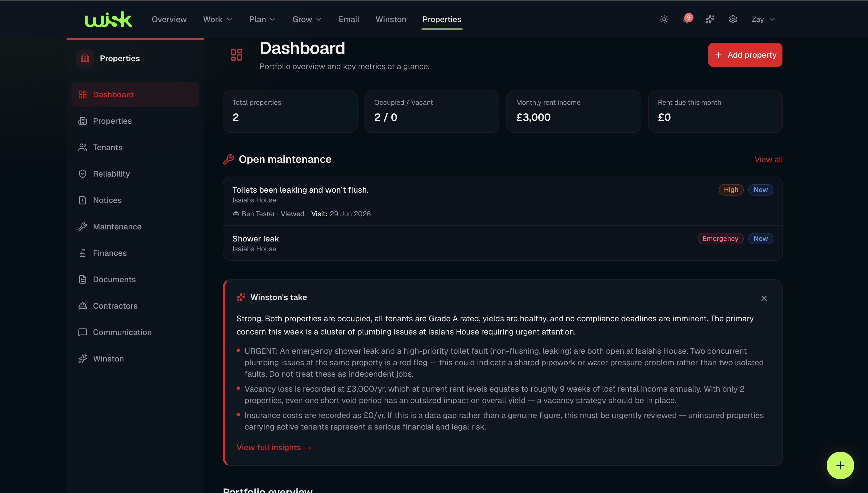Click the Rent due this month card
Screen dimensions: 868x493
pyautogui.click(x=715, y=112)
